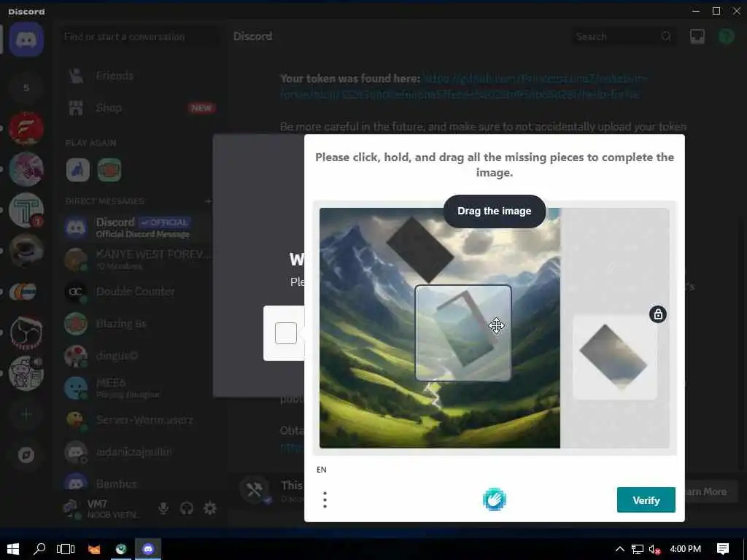
Task: Open the OBS-style server icon
Action: click(26, 332)
